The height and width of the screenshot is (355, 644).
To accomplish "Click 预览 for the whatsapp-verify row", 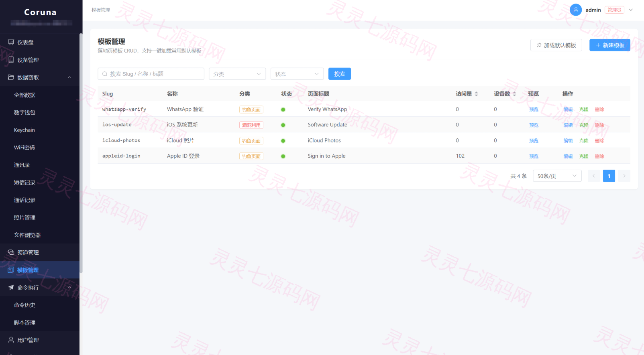I will pyautogui.click(x=534, y=110).
